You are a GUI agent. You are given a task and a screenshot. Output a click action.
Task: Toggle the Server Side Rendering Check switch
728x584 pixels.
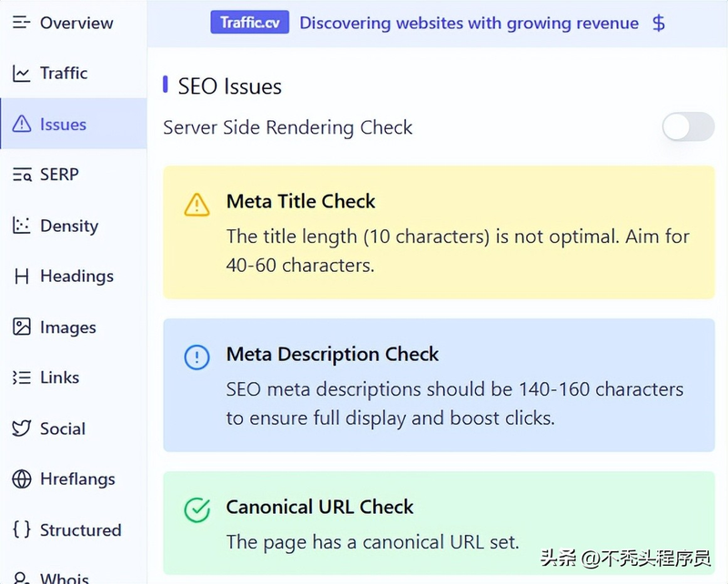point(688,127)
